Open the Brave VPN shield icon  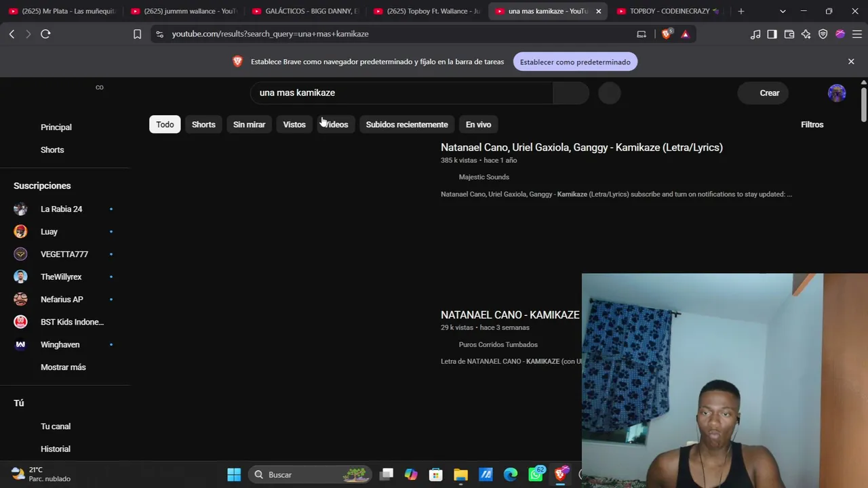(x=823, y=34)
